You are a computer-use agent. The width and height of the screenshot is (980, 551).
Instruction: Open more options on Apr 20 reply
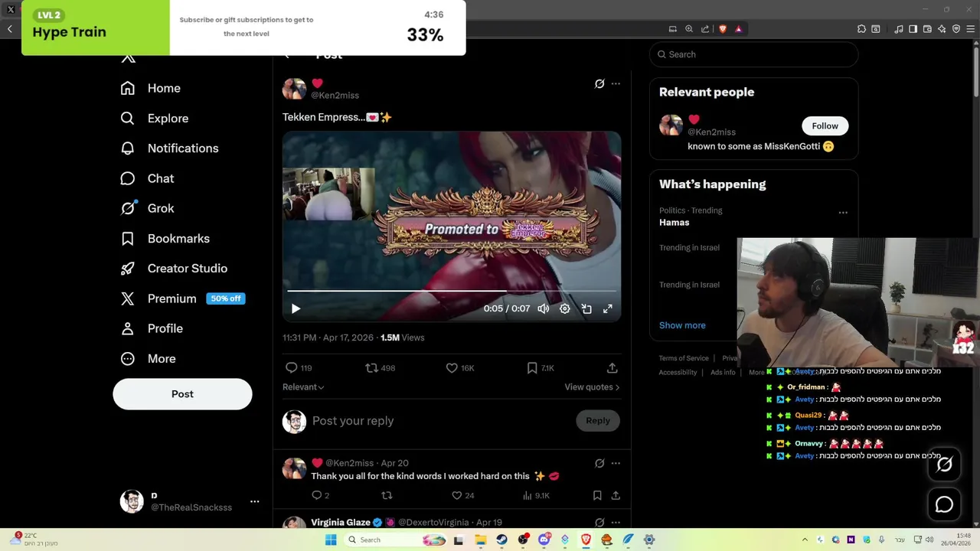click(616, 463)
